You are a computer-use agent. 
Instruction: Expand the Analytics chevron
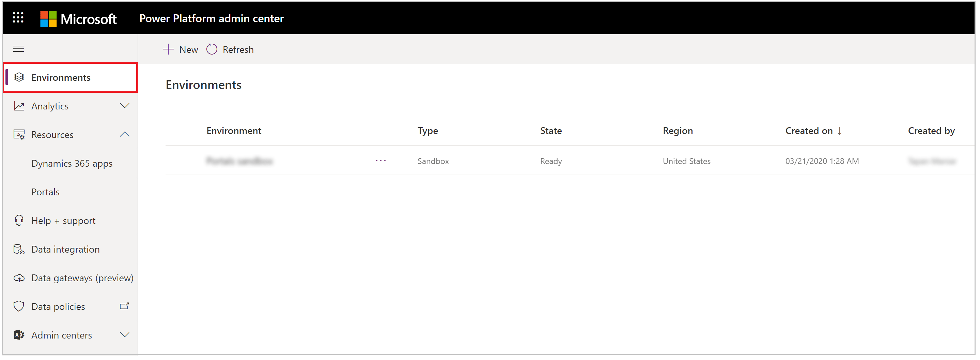coord(125,106)
